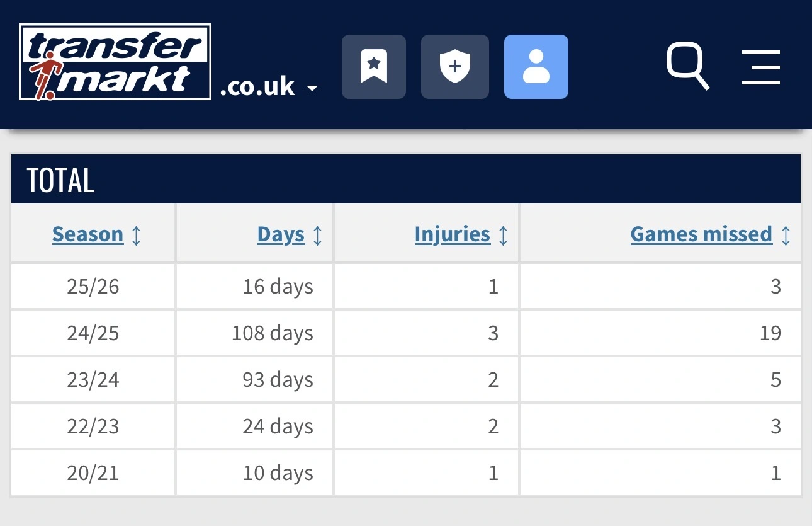Click the 20/21 season cell
The width and height of the screenshot is (812, 526).
[x=93, y=473]
